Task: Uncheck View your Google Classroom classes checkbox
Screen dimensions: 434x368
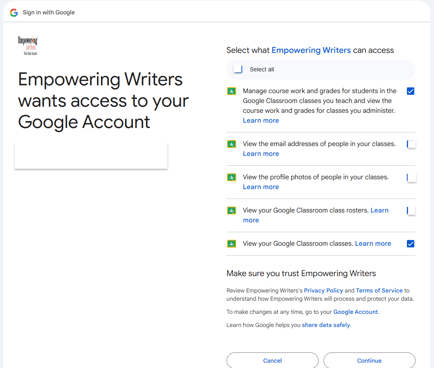Action: (411, 244)
